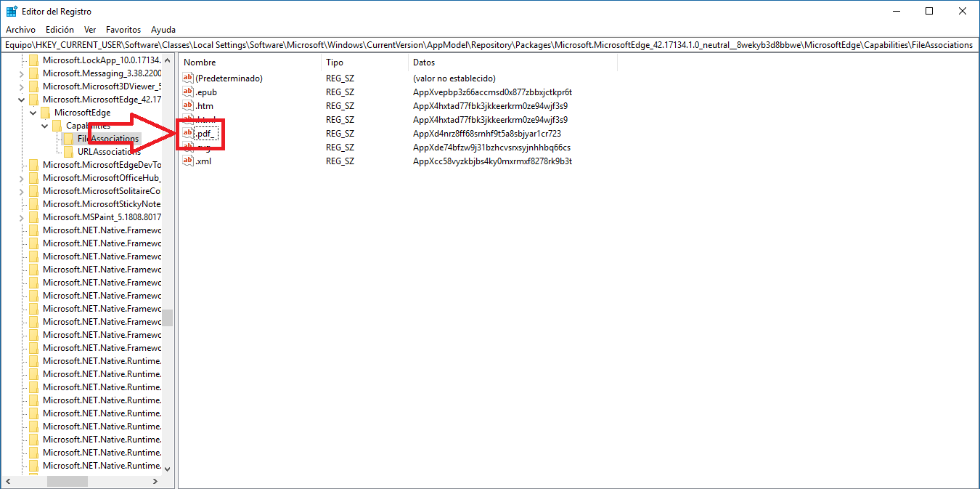The height and width of the screenshot is (489, 980).
Task: Click the Microsoft.MicrosoftSolitaireCo folder icon
Action: (34, 191)
